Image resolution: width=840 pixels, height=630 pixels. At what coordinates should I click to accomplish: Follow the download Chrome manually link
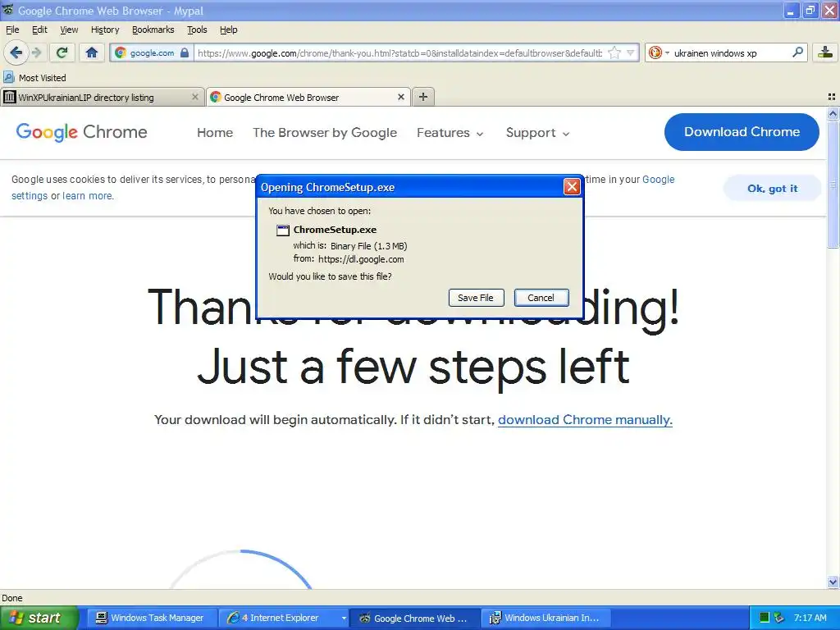585,419
